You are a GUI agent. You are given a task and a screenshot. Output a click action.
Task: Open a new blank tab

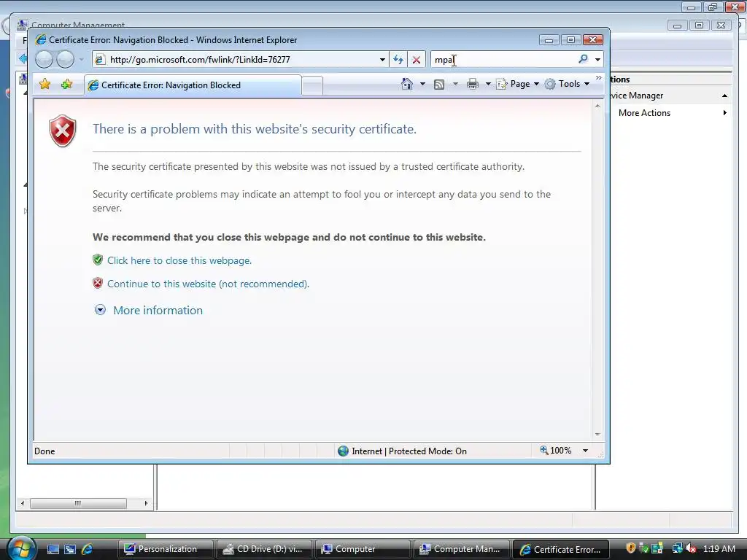click(x=312, y=86)
